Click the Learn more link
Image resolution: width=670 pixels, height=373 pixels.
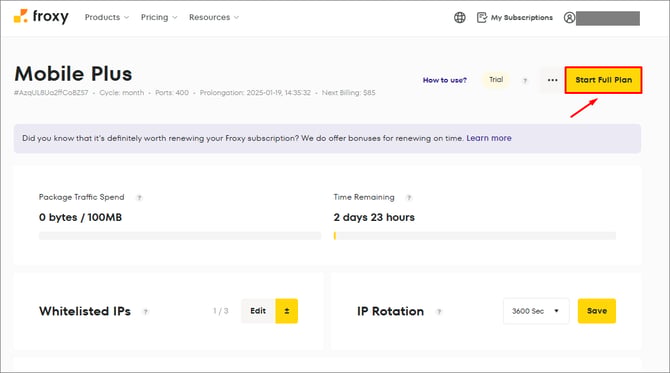point(489,138)
